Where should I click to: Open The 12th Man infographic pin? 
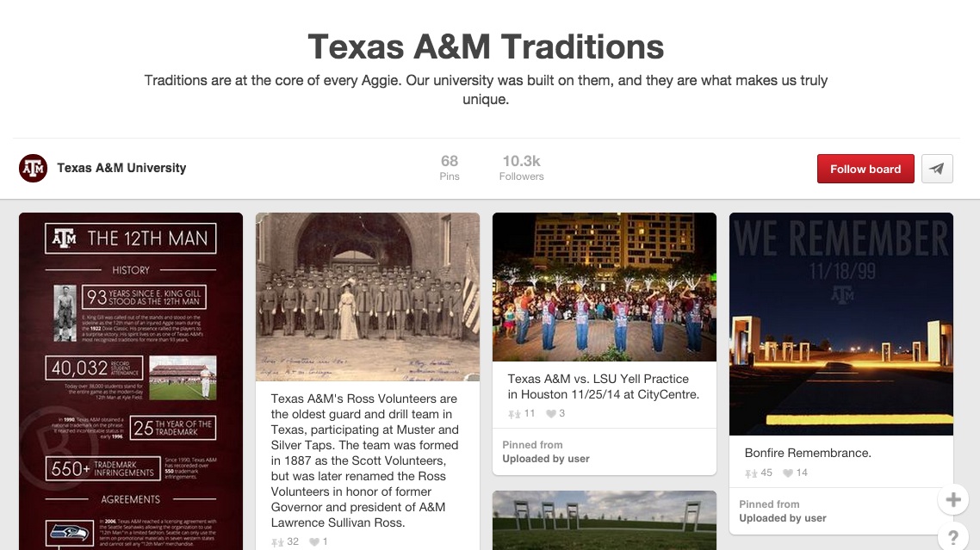[131, 381]
